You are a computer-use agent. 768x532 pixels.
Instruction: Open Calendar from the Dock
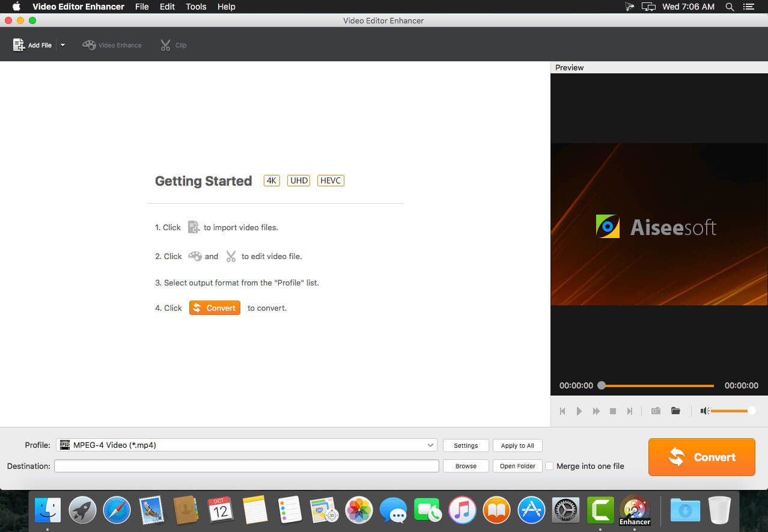point(221,510)
